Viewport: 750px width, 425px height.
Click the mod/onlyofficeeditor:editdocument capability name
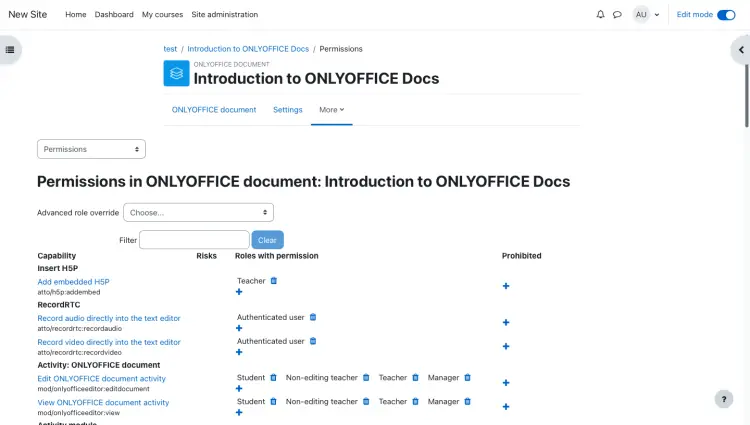click(x=93, y=389)
